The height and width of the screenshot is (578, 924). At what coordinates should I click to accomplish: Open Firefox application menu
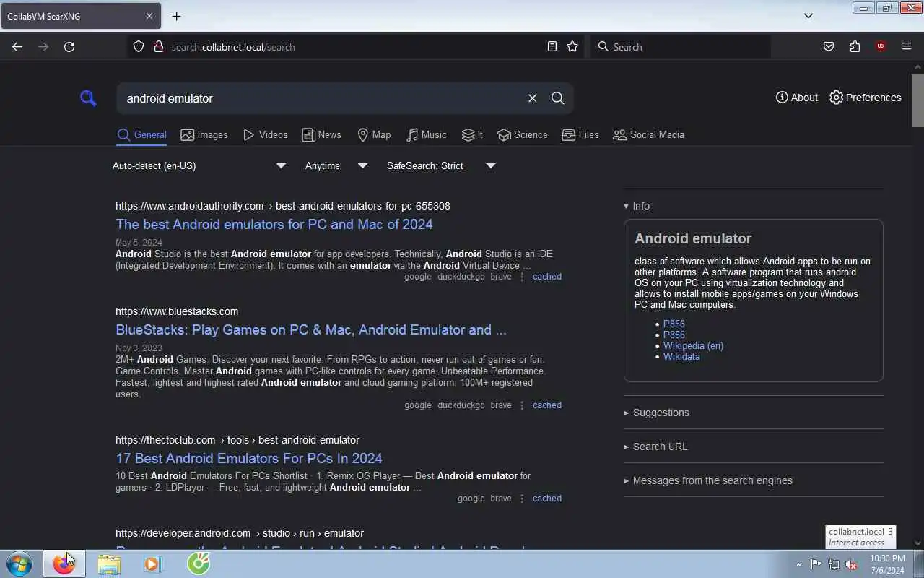[x=907, y=47]
